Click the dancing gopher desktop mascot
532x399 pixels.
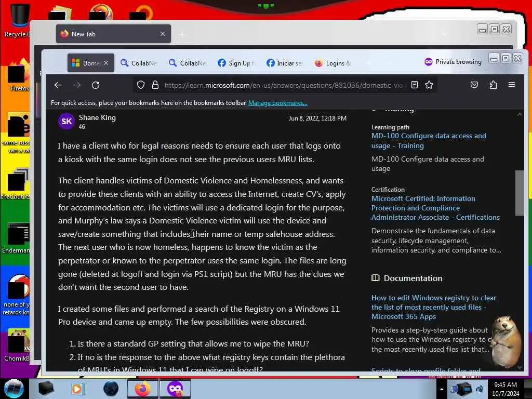coord(506,341)
